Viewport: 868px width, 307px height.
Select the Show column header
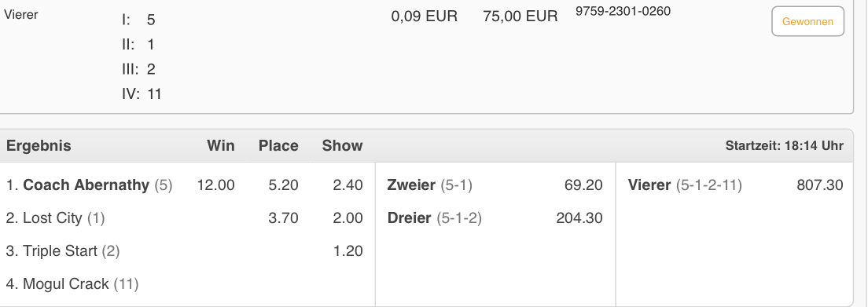pyautogui.click(x=342, y=145)
